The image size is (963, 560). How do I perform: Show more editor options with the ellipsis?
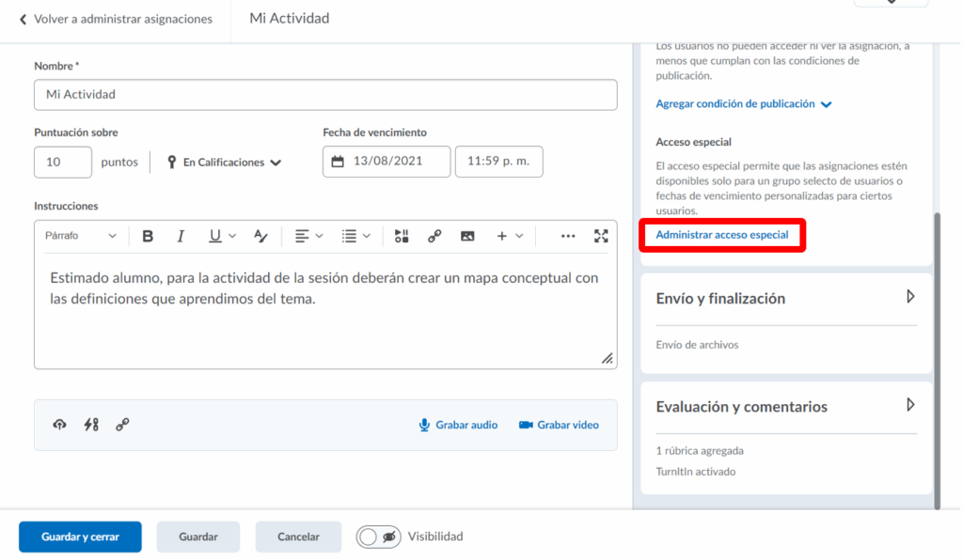tap(568, 236)
